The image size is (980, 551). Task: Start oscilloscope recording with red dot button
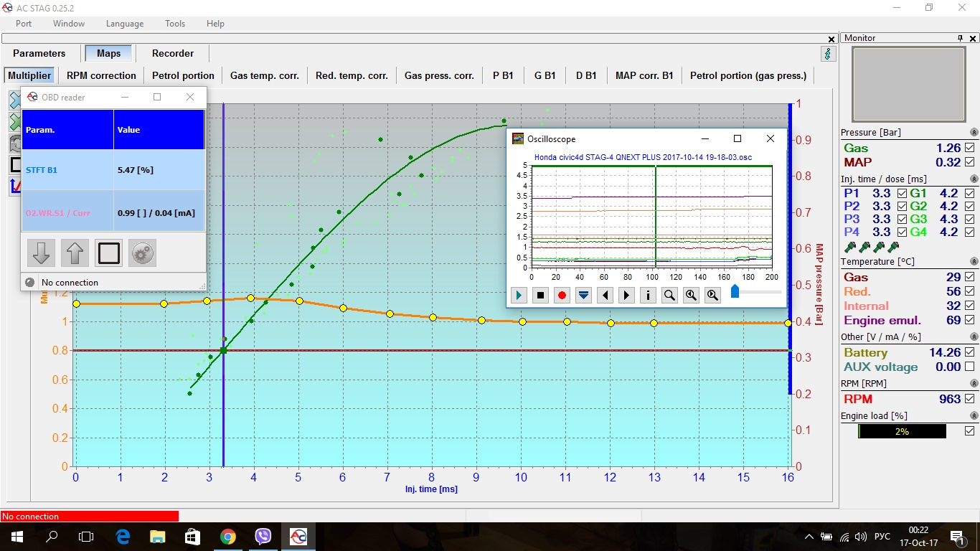[562, 295]
